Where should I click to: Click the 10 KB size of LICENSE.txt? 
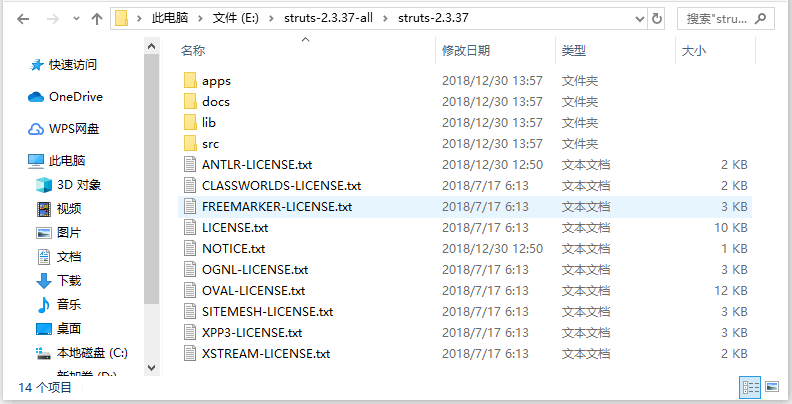click(x=730, y=228)
